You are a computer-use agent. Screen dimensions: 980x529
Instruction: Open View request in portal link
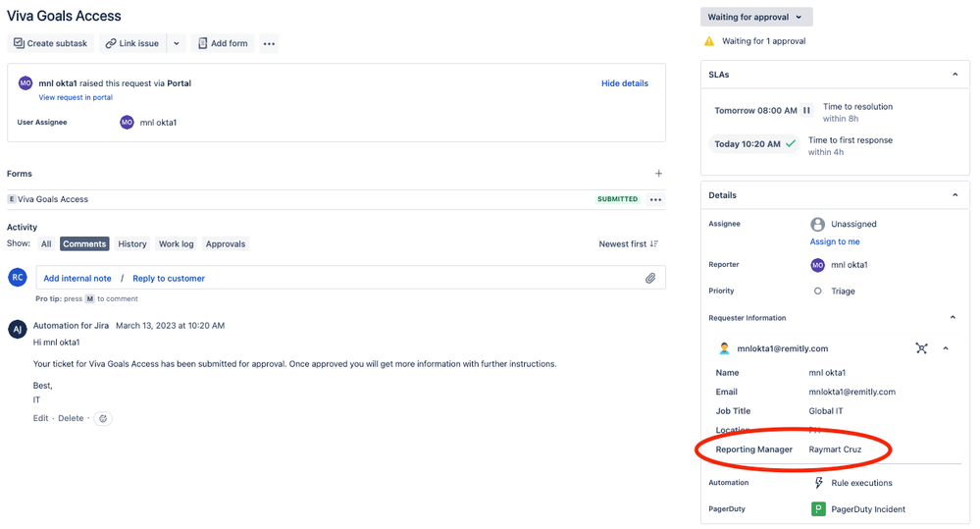click(76, 97)
